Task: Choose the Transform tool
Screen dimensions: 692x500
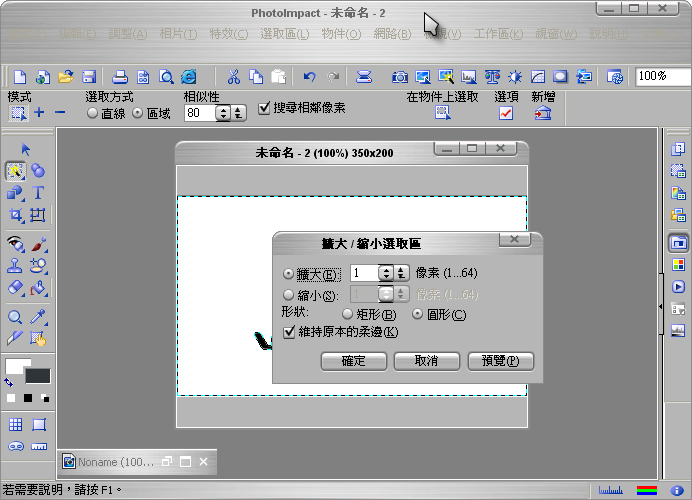Action: 38,215
